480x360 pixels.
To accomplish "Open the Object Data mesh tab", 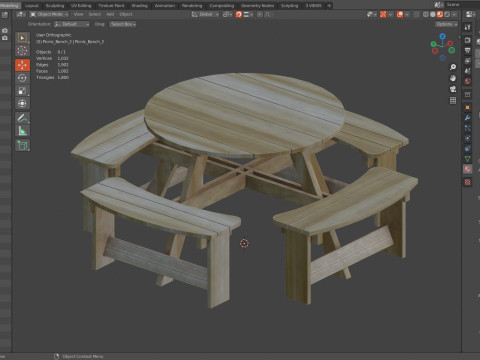I will coord(468,159).
